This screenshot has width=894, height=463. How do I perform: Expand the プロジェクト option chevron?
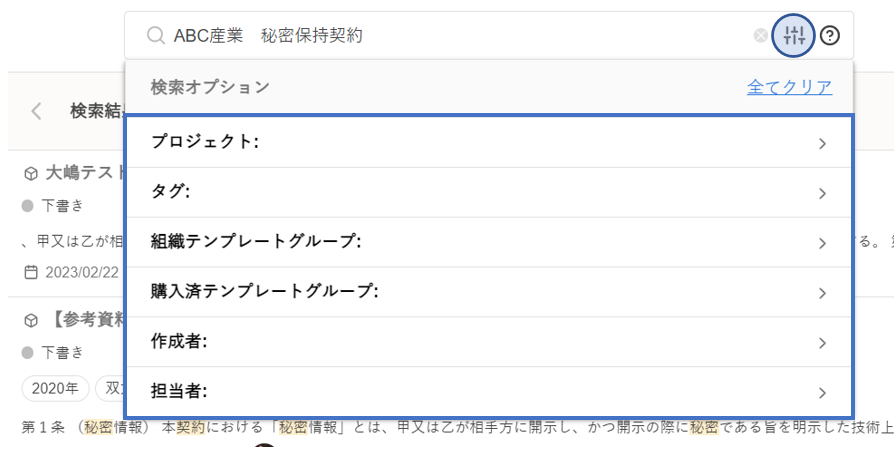(x=822, y=143)
